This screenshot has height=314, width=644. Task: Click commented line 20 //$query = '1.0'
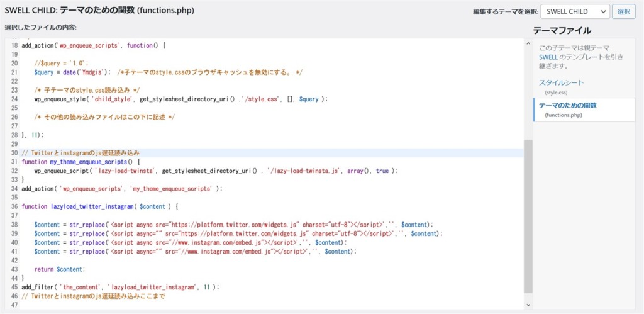62,64
